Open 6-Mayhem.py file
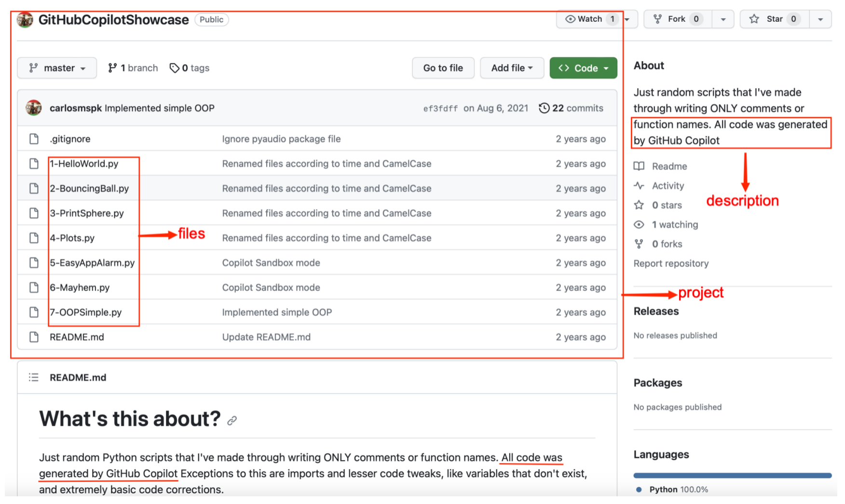Screen dimensions: 845x504 pos(80,288)
